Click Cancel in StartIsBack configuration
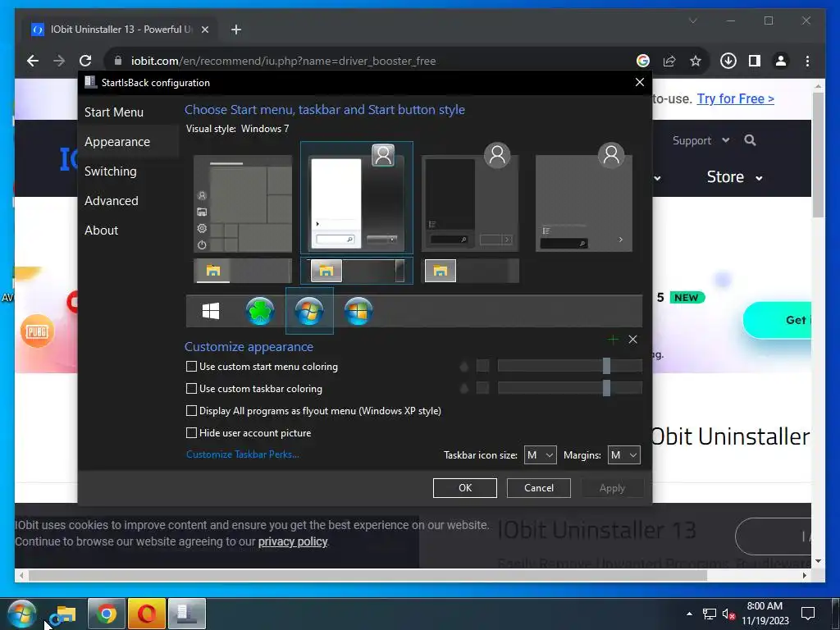This screenshot has height=630, width=840. pos(538,488)
